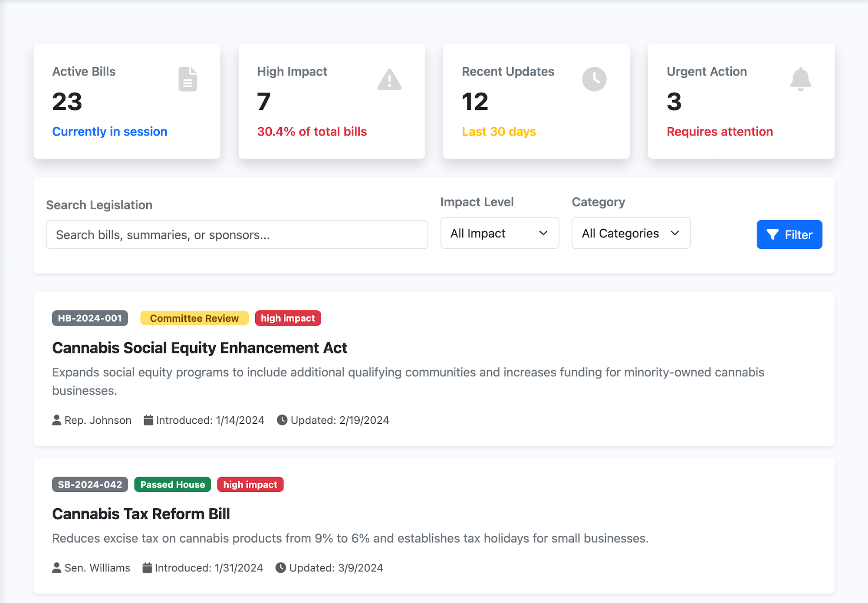Click the High Impact card heading

[292, 71]
